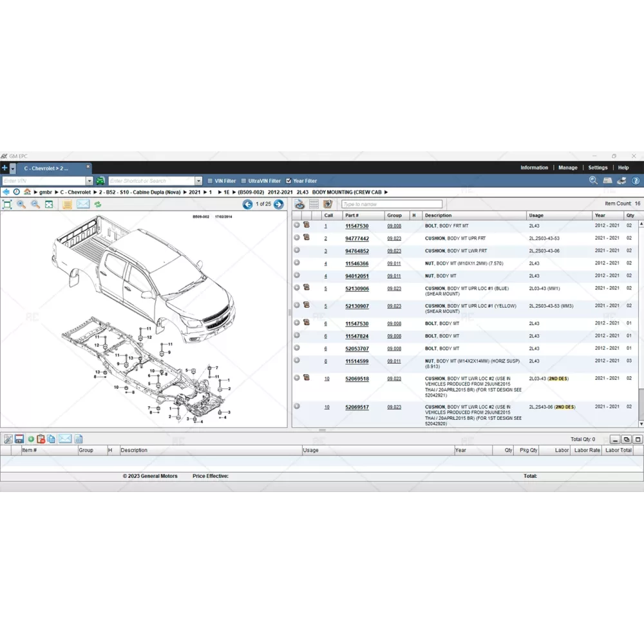Click the blue help question mark icon
The height and width of the screenshot is (644, 644).
click(x=636, y=181)
